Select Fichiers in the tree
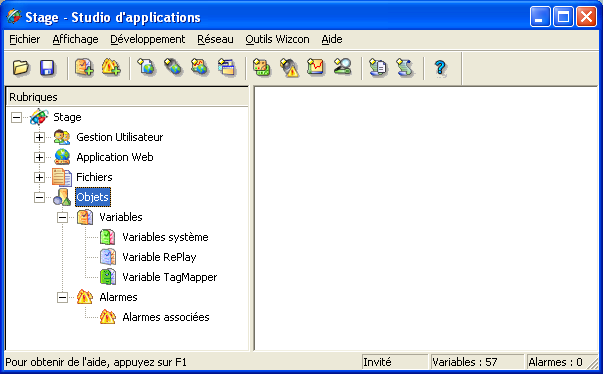Image resolution: width=603 pixels, height=374 pixels. click(x=94, y=177)
